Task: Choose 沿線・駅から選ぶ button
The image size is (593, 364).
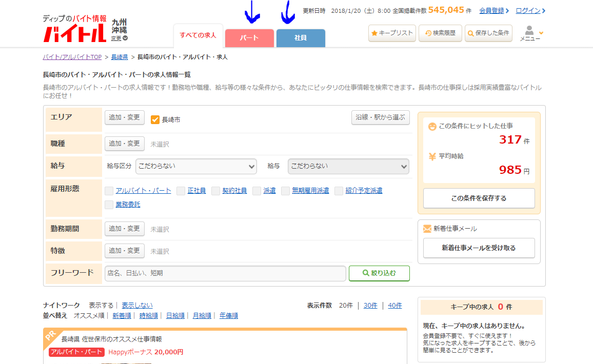Action: click(381, 117)
